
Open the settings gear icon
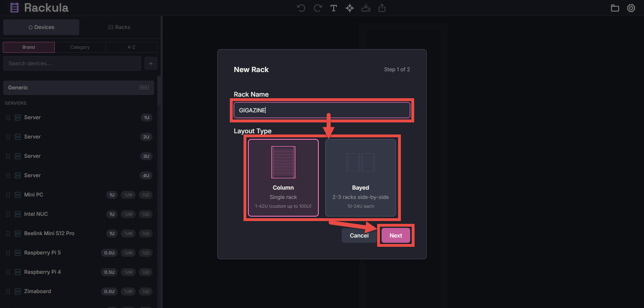click(x=631, y=8)
